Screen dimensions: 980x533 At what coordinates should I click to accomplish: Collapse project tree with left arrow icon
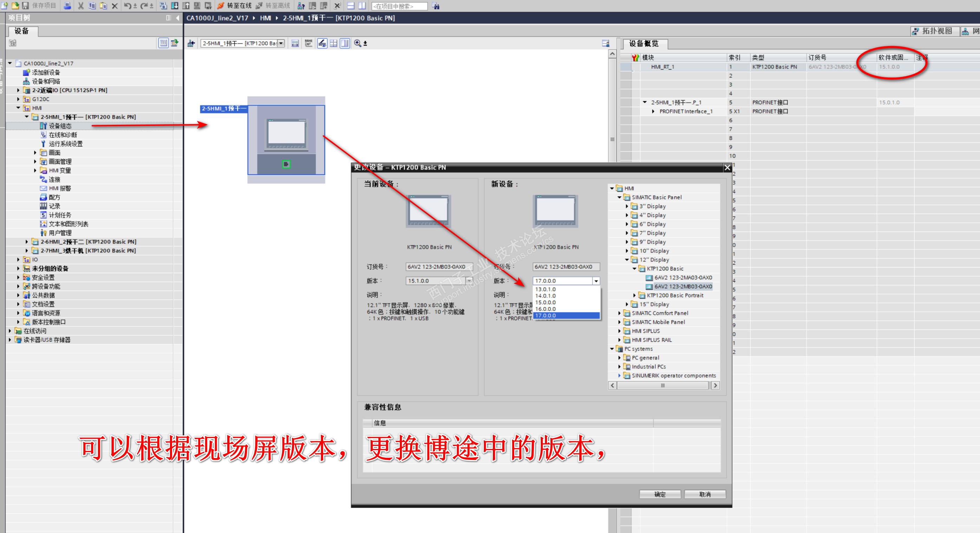pos(178,18)
